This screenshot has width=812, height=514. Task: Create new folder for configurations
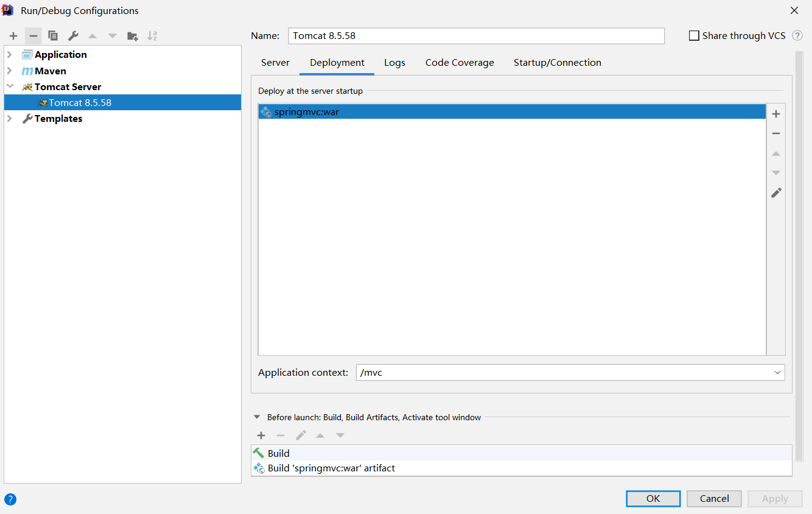(132, 36)
